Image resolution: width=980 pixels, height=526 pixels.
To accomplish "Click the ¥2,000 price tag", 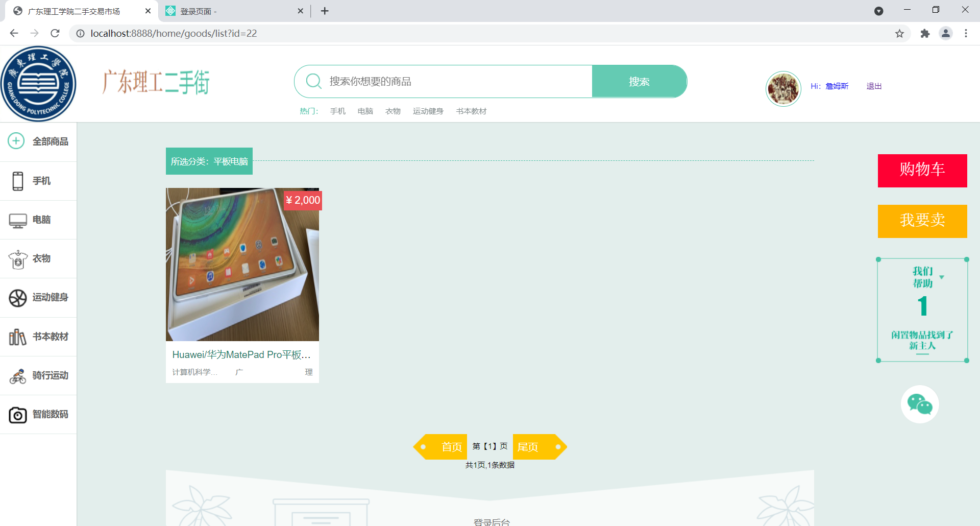I will click(x=303, y=200).
